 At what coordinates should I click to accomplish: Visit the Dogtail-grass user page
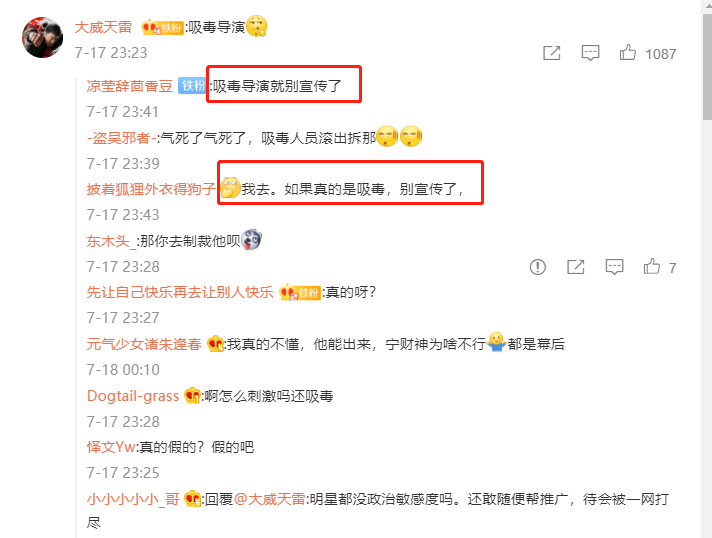point(133,396)
